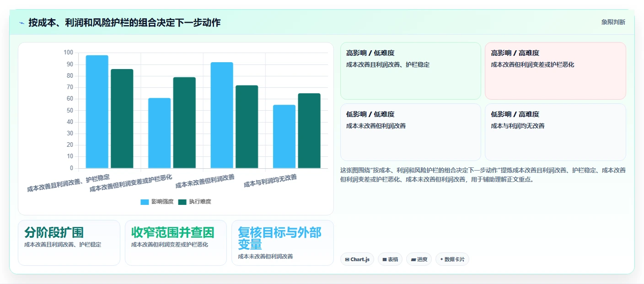644x284 pixels.
Task: Click the y-axis value 100
Action: [68, 53]
